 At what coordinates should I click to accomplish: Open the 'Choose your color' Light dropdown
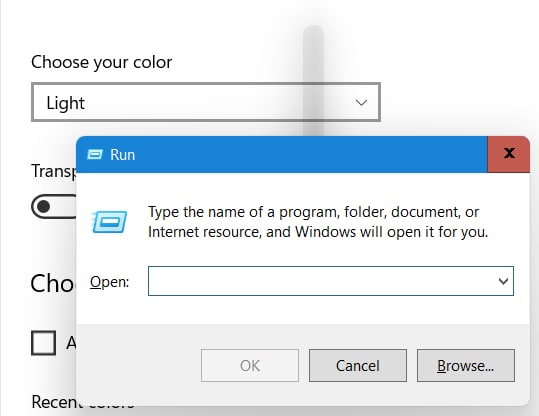click(x=206, y=102)
